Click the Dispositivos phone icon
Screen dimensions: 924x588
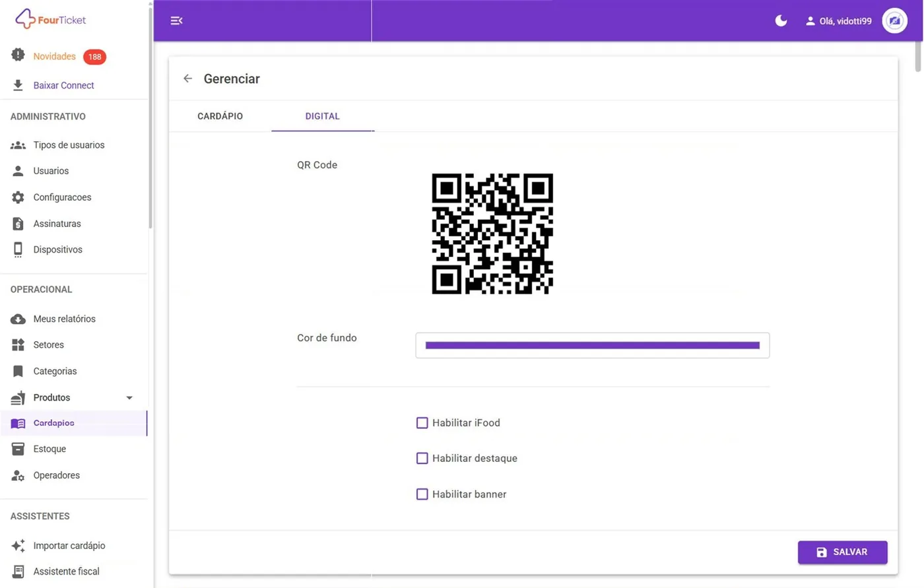coord(18,249)
